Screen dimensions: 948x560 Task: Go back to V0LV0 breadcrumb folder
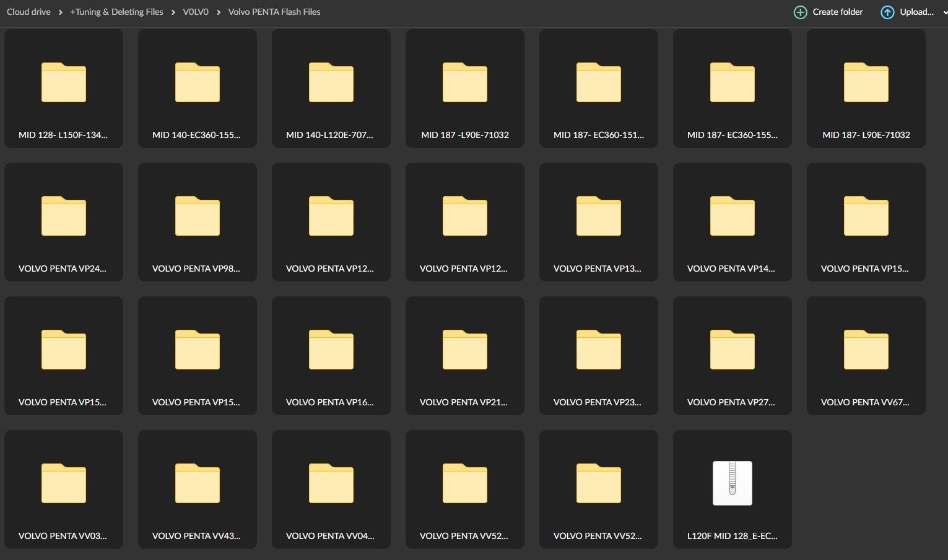coord(195,12)
